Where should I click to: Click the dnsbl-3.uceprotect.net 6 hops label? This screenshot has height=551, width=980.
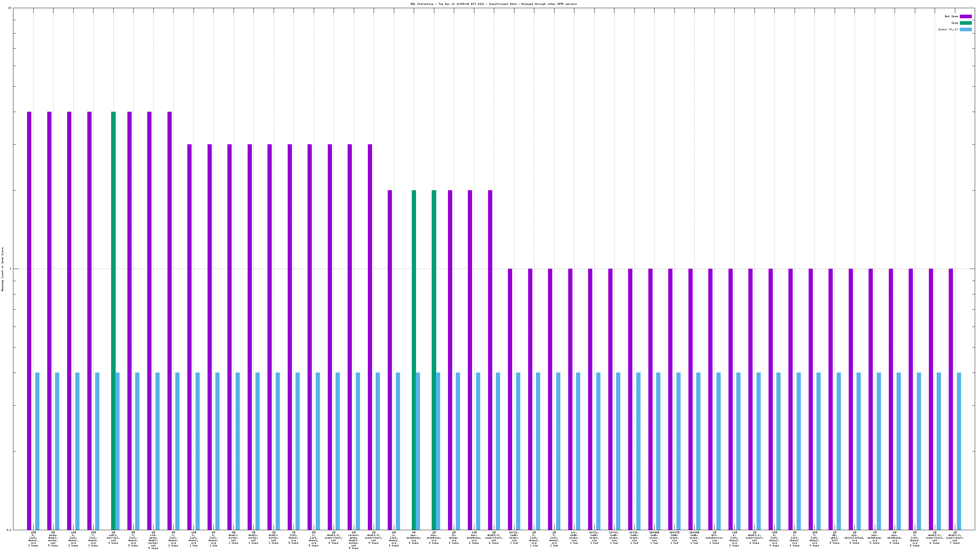(x=934, y=538)
